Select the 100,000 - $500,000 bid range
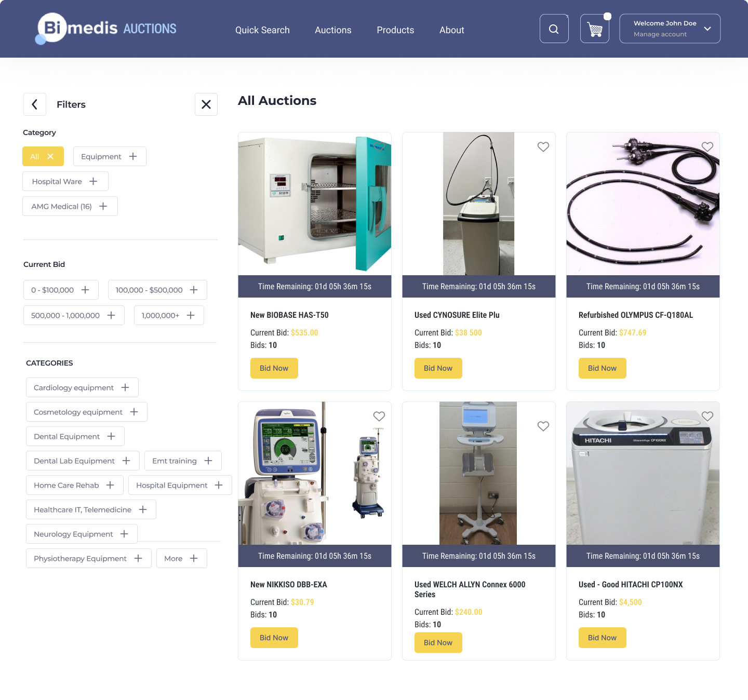This screenshot has height=700, width=748. 157,290
